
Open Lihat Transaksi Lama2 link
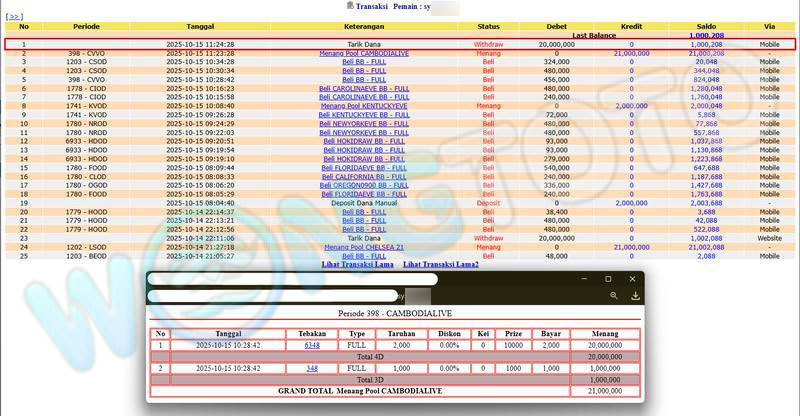pyautogui.click(x=440, y=264)
